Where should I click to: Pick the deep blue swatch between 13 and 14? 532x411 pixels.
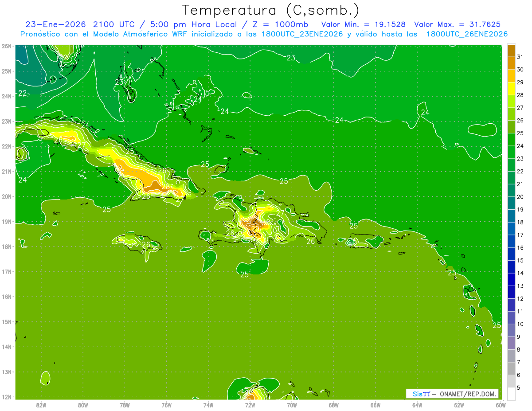511,280
